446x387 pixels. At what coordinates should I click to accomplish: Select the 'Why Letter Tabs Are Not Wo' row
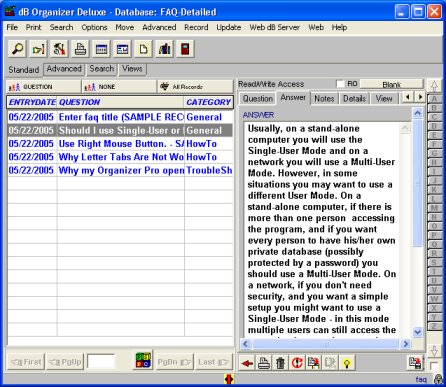click(120, 157)
